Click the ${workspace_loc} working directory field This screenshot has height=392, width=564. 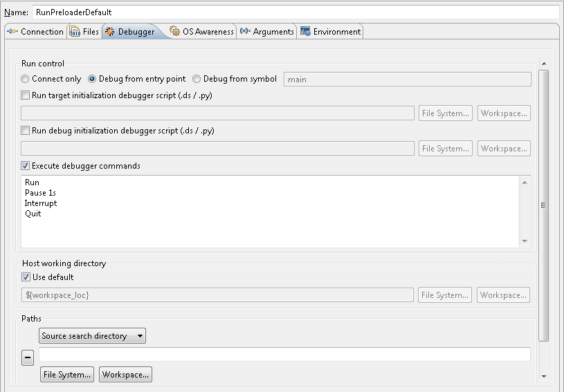[x=217, y=295]
